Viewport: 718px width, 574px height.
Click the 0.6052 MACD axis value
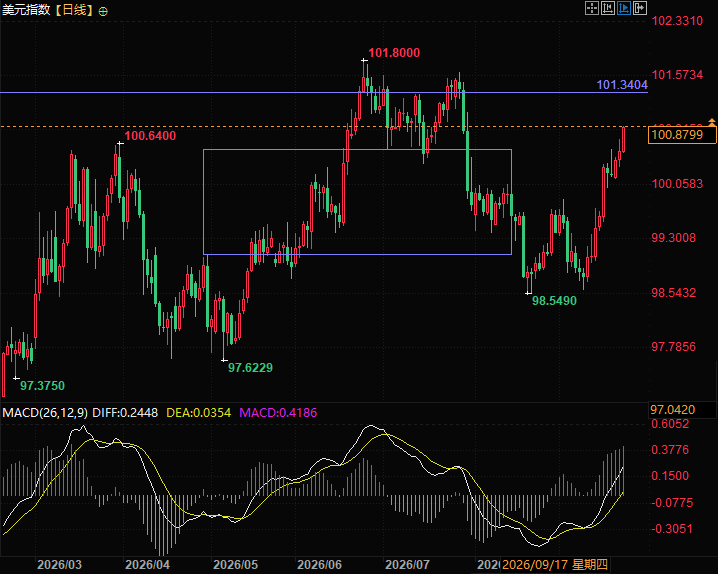670,424
